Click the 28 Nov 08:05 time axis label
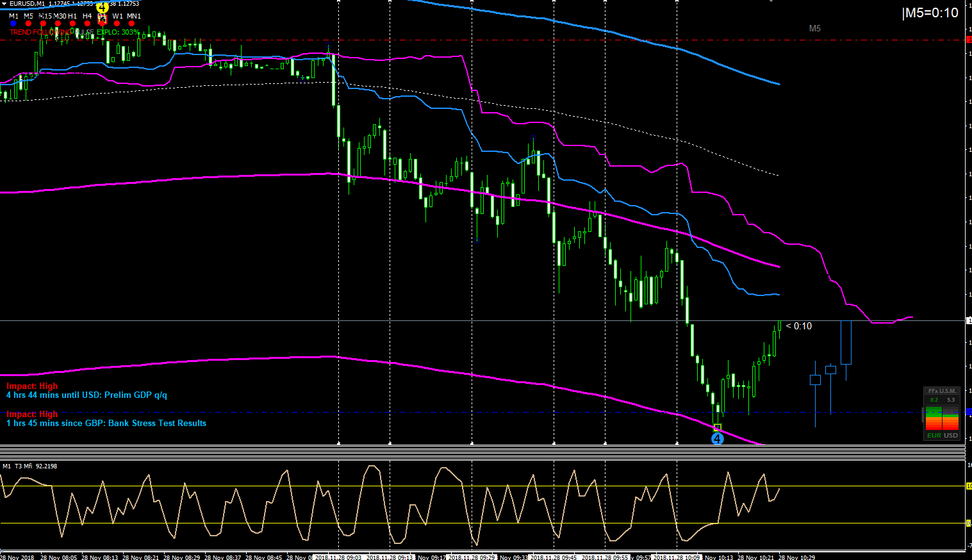 [x=58, y=557]
